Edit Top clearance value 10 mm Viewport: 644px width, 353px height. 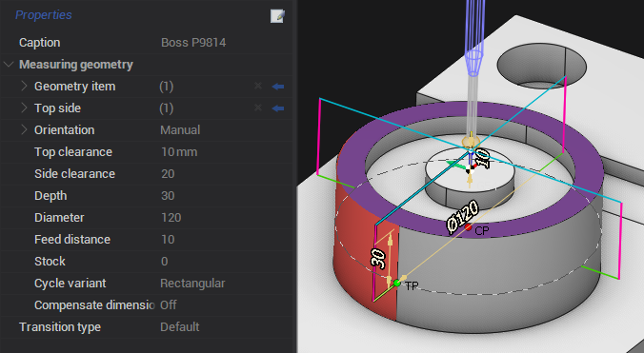(179, 152)
